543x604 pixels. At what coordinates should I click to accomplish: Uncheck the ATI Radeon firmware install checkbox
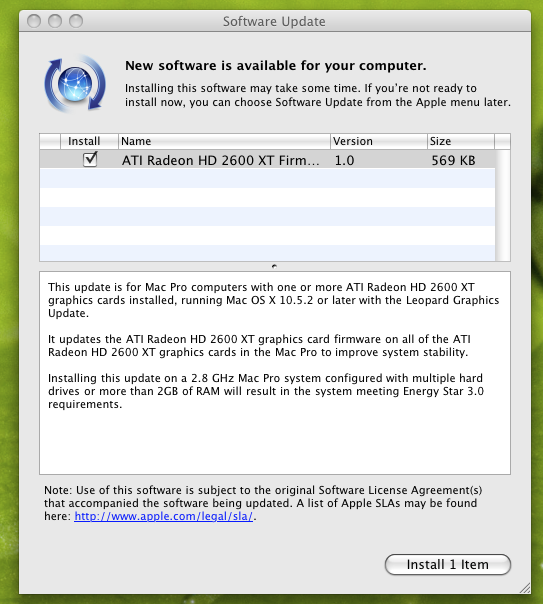[x=90, y=159]
